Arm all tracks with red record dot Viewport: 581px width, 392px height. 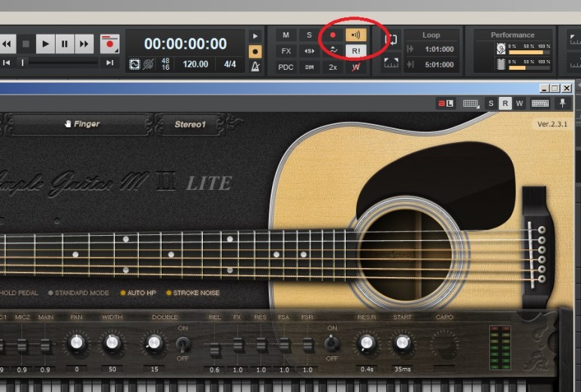click(x=333, y=35)
